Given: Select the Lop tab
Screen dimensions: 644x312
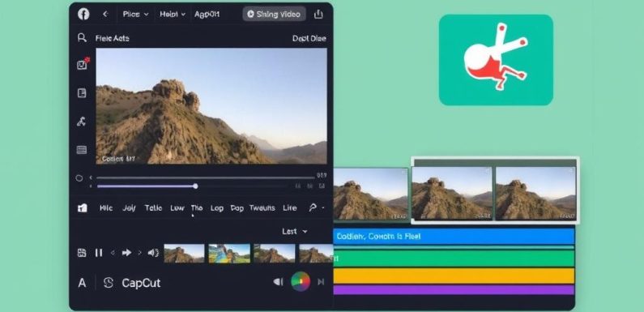Looking at the screenshot, I should tap(217, 208).
